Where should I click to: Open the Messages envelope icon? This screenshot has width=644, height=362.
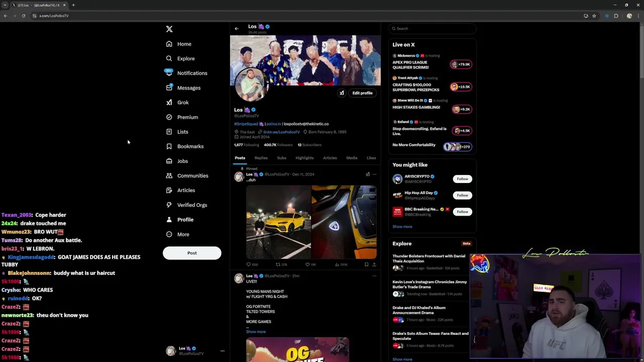pos(169,87)
